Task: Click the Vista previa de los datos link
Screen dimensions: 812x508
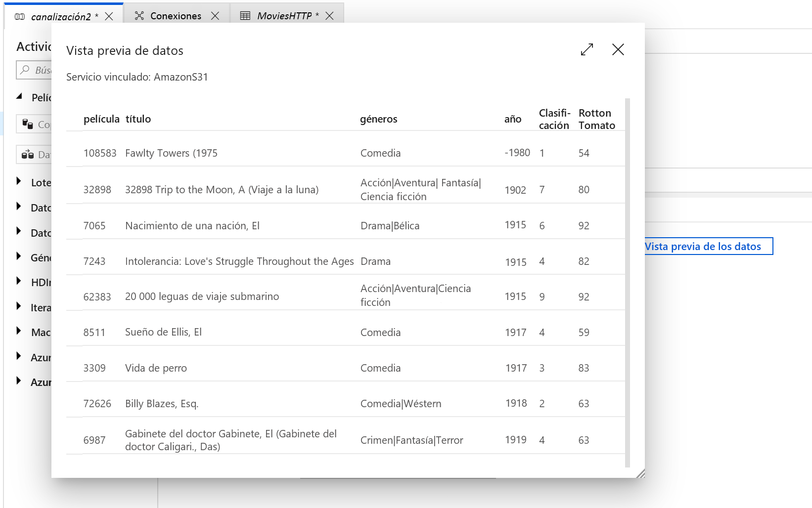Action: pos(703,247)
